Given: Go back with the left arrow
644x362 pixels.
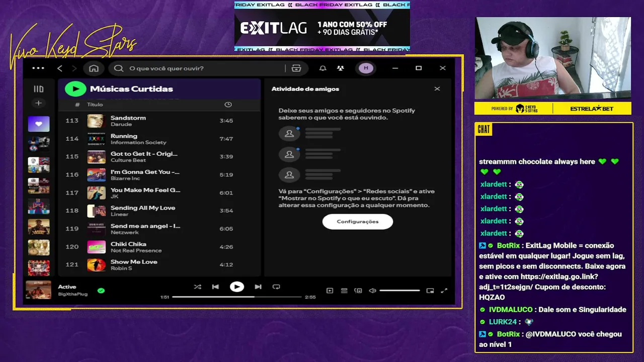Looking at the screenshot, I should coord(60,68).
